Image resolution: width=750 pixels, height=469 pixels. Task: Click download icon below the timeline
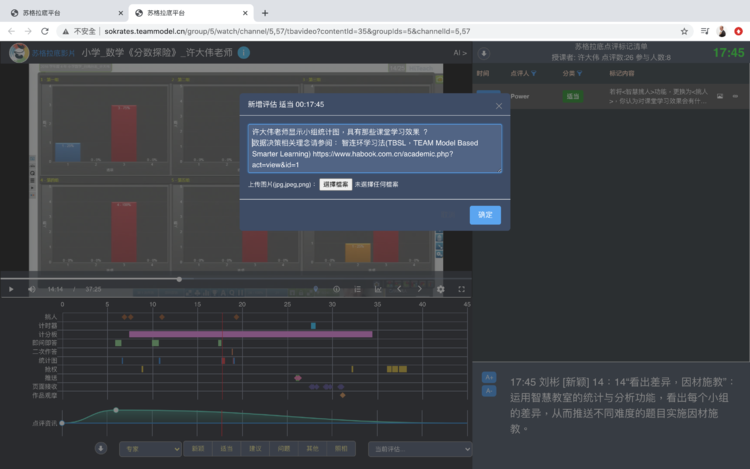pos(101,449)
